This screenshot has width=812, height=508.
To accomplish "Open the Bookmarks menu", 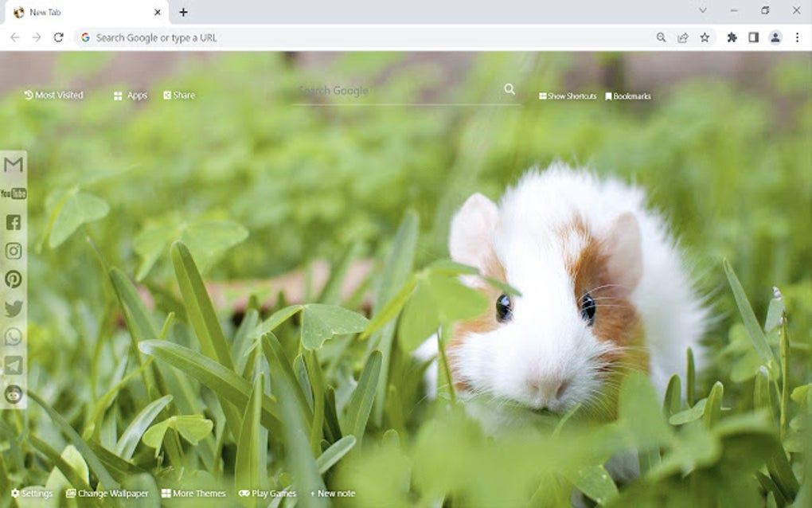I will (x=628, y=96).
